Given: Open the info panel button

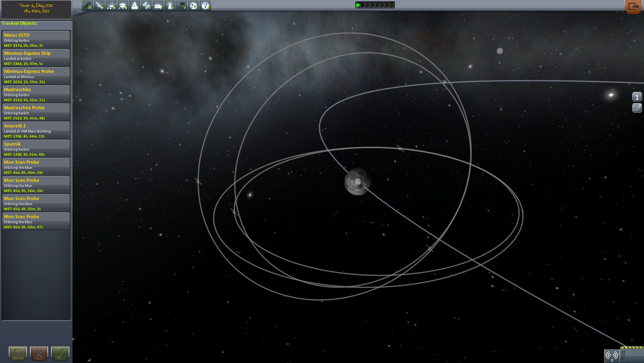Looking at the screenshot, I should [x=637, y=97].
